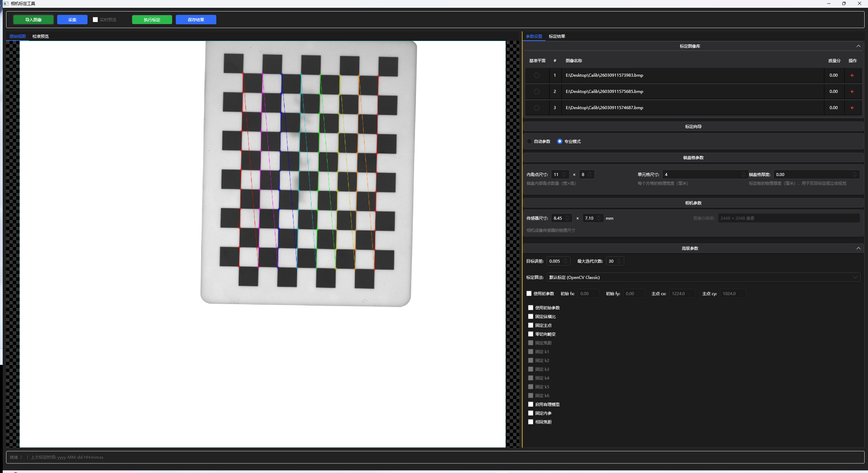Open the 参数设置 tab
868x473 pixels.
point(534,36)
